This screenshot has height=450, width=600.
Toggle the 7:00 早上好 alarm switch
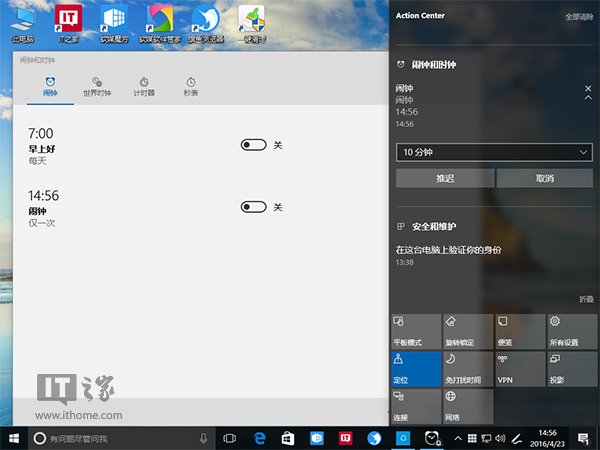pos(253,145)
